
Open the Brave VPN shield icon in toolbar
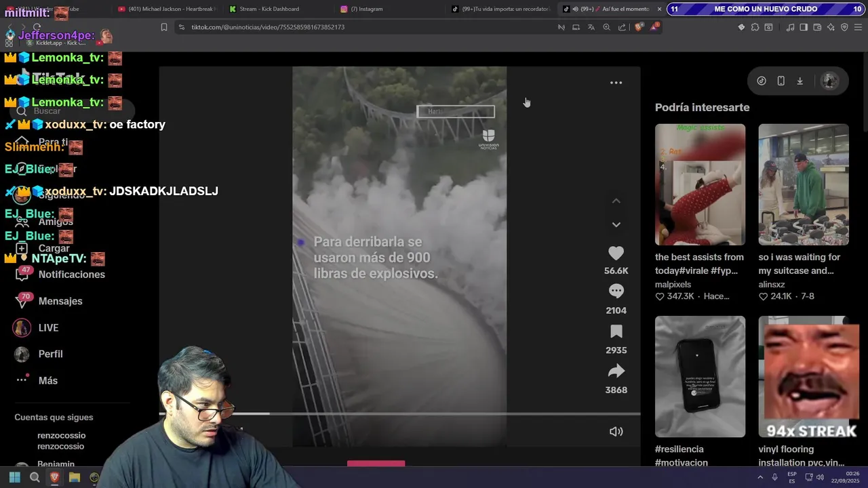click(844, 27)
